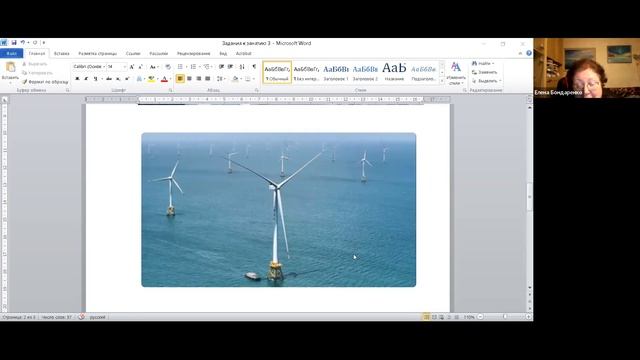The image size is (640, 360).
Task: Decrease font size with the shrink-font icon
Action: [x=140, y=67]
